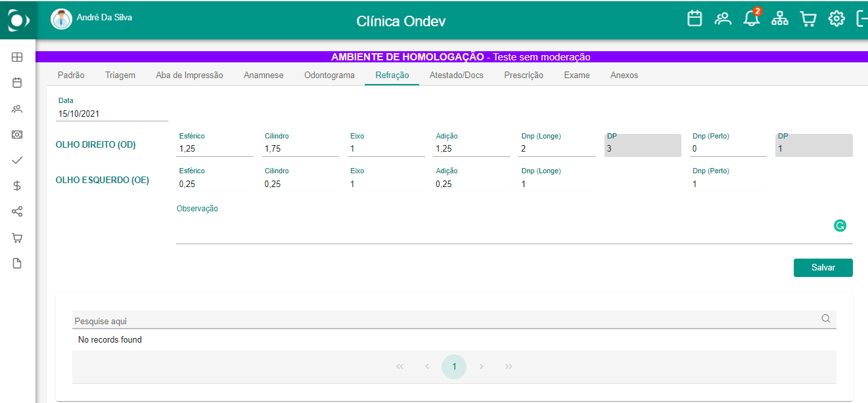Screen dimensions: 868x403
Task: Click the Data field showing 15/10/2021
Action: pos(113,114)
